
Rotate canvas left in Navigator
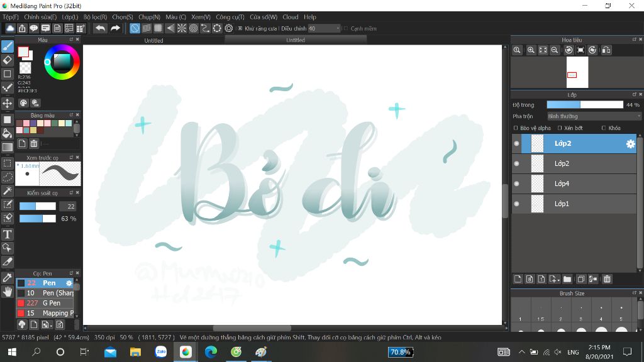(569, 50)
